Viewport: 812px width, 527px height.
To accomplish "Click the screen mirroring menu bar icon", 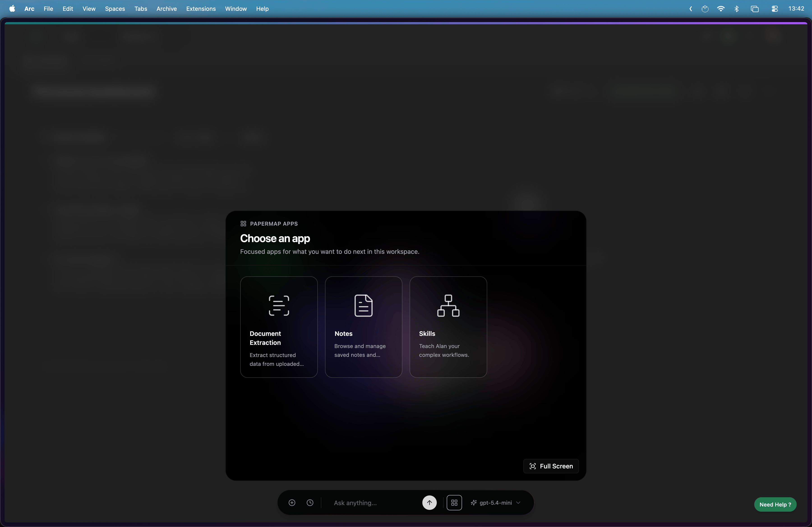I will [755, 9].
